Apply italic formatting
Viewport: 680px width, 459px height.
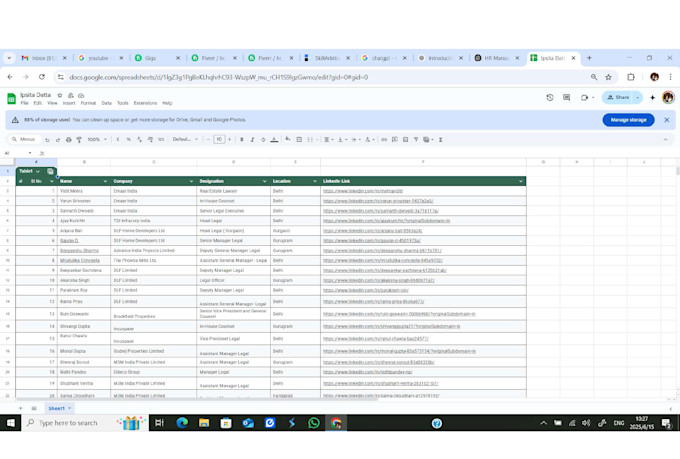coord(252,140)
